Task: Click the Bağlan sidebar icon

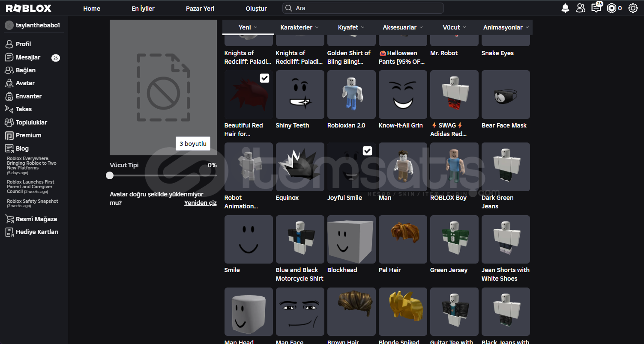Action: tap(9, 70)
